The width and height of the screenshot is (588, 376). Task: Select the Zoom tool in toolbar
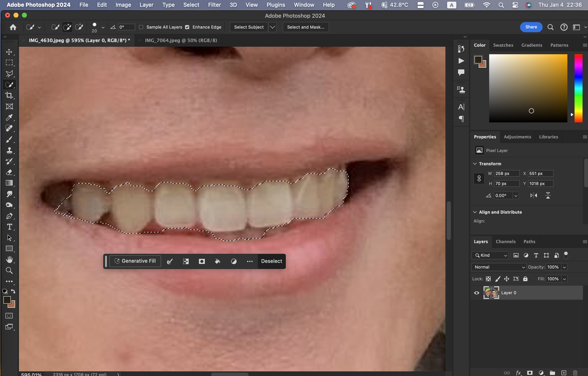9,270
